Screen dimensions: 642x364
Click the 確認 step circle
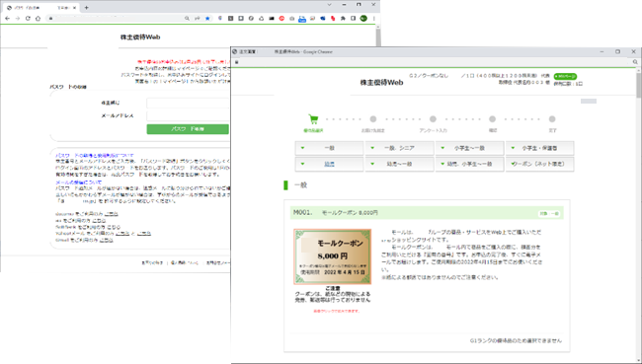pos(493,119)
